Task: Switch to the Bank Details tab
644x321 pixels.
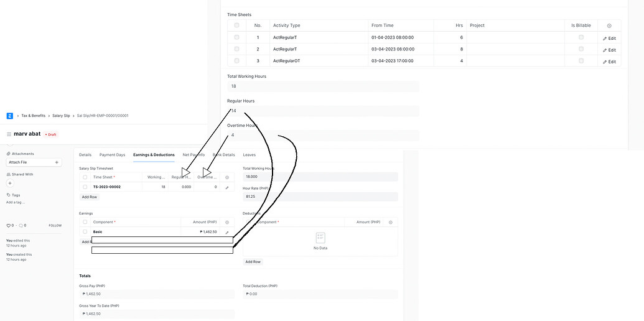Action: click(224, 155)
